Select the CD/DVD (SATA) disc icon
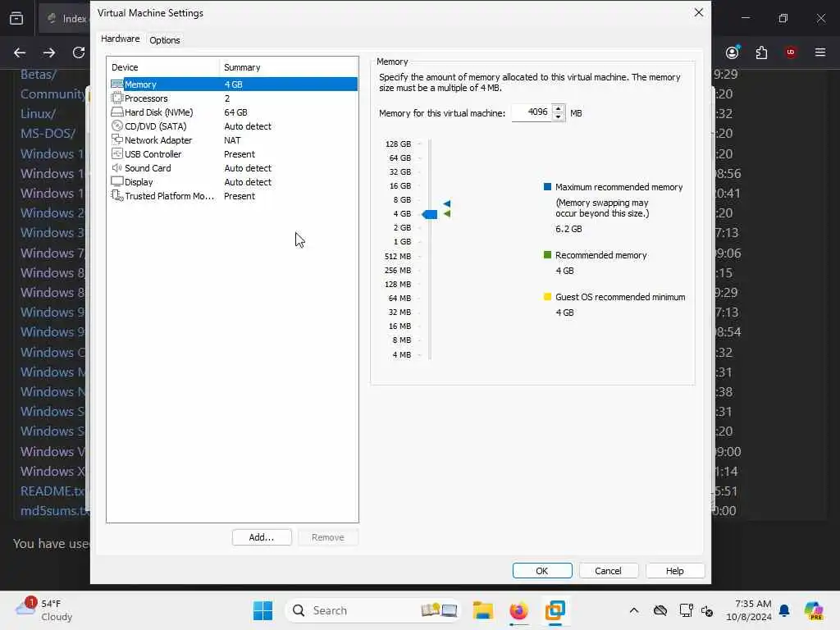840x630 pixels. [116, 126]
